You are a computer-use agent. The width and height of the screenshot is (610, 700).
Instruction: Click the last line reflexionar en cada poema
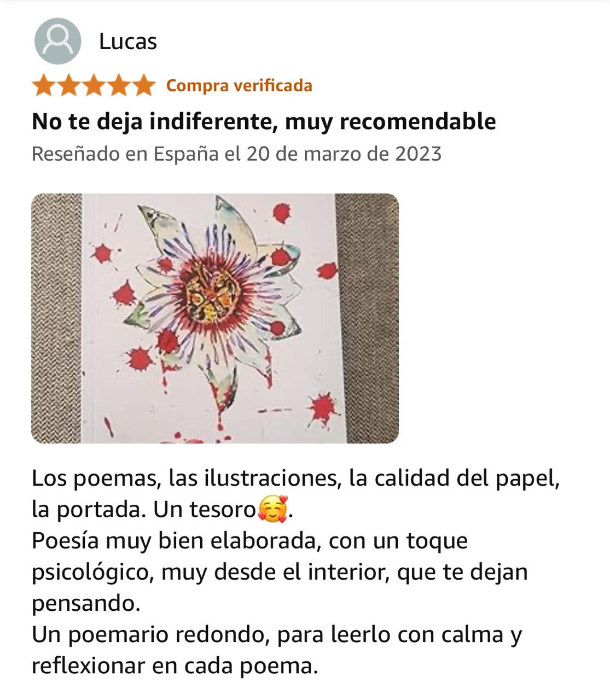[175, 666]
